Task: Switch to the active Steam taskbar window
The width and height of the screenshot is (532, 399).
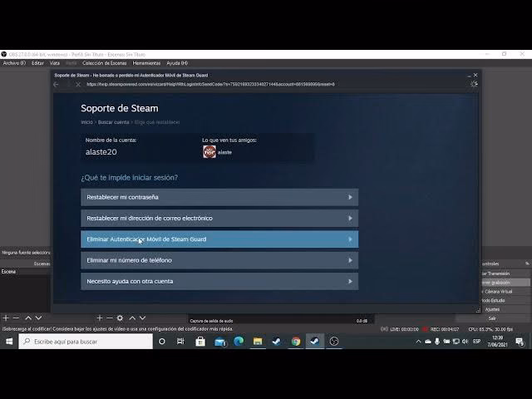Action: 315,342
